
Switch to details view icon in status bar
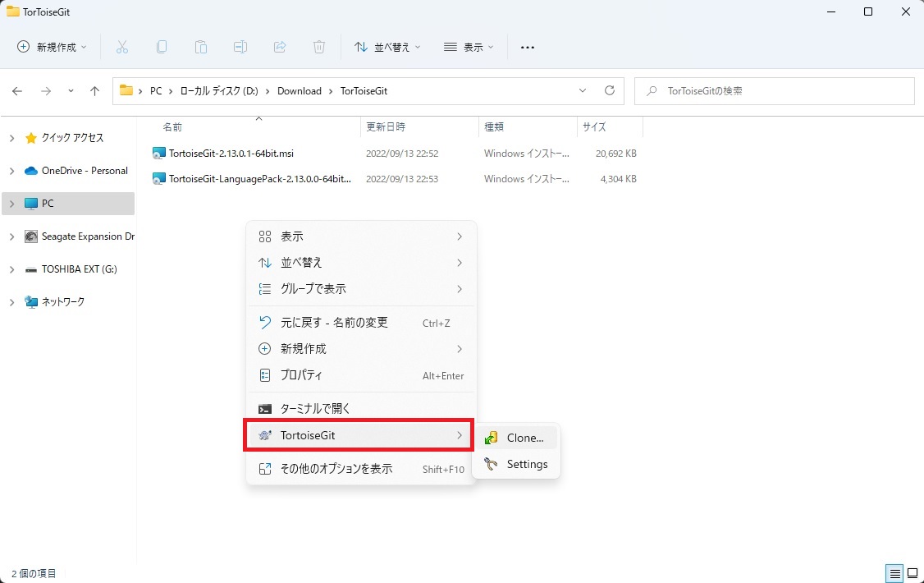point(894,573)
